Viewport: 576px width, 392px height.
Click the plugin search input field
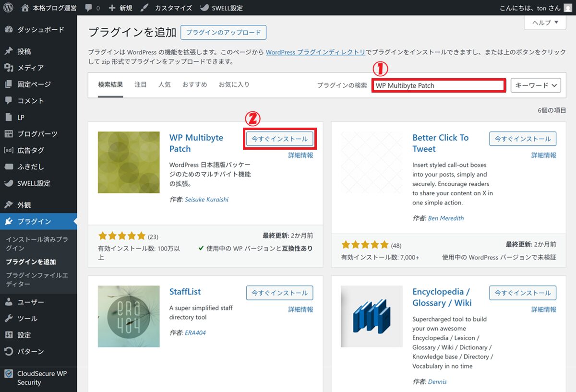[x=438, y=85]
